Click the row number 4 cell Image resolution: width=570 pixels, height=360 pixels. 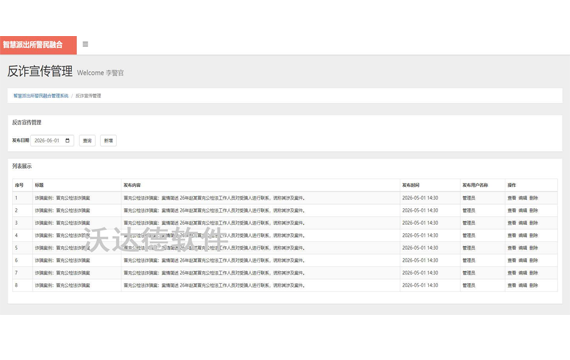pyautogui.click(x=23, y=236)
